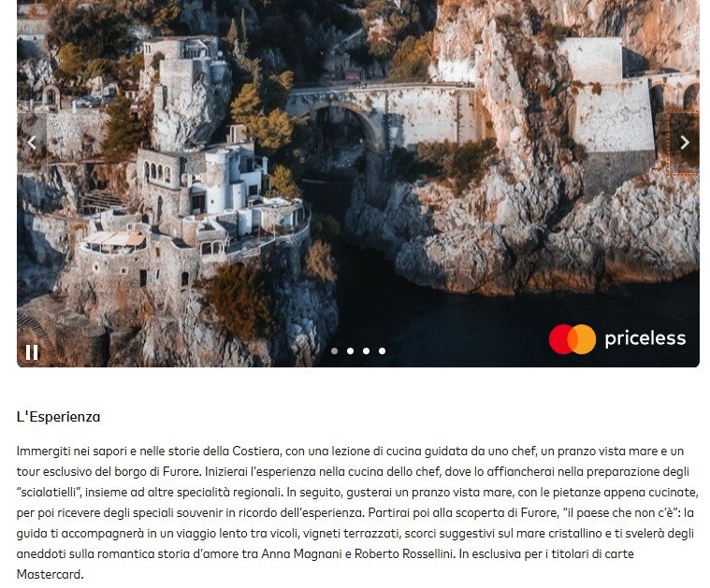Click the Mastercard overlapping circles logo
The height and width of the screenshot is (588, 710).
pyautogui.click(x=572, y=339)
